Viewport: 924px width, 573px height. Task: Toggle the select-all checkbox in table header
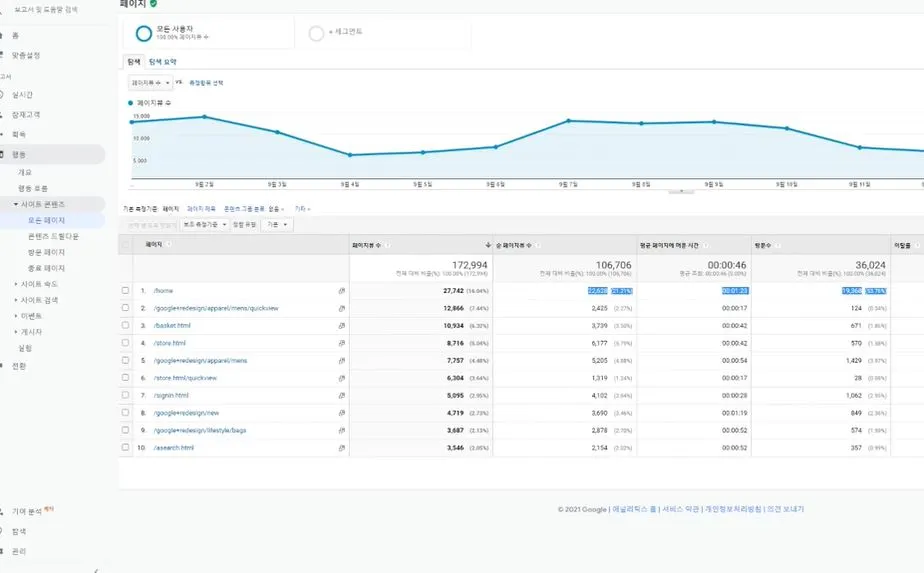pyautogui.click(x=126, y=245)
